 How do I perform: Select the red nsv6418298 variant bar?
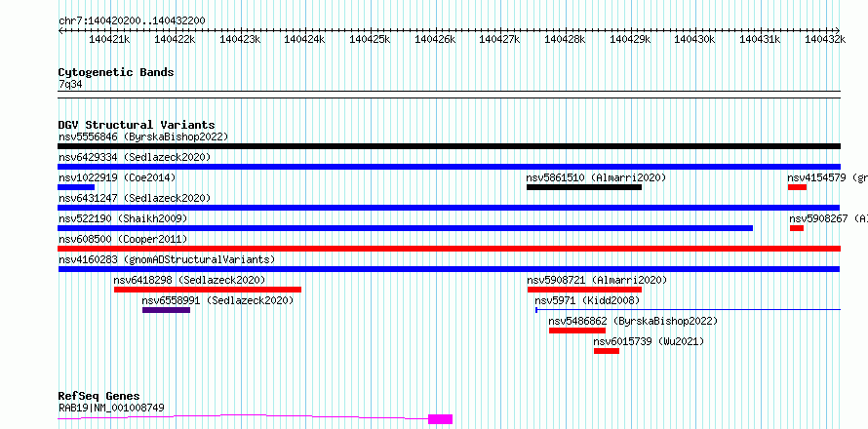click(208, 290)
